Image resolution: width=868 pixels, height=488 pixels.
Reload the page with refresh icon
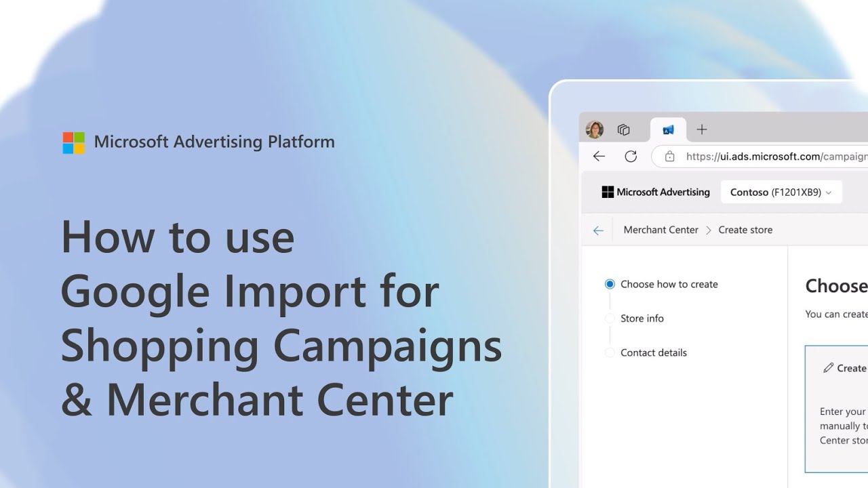click(631, 157)
